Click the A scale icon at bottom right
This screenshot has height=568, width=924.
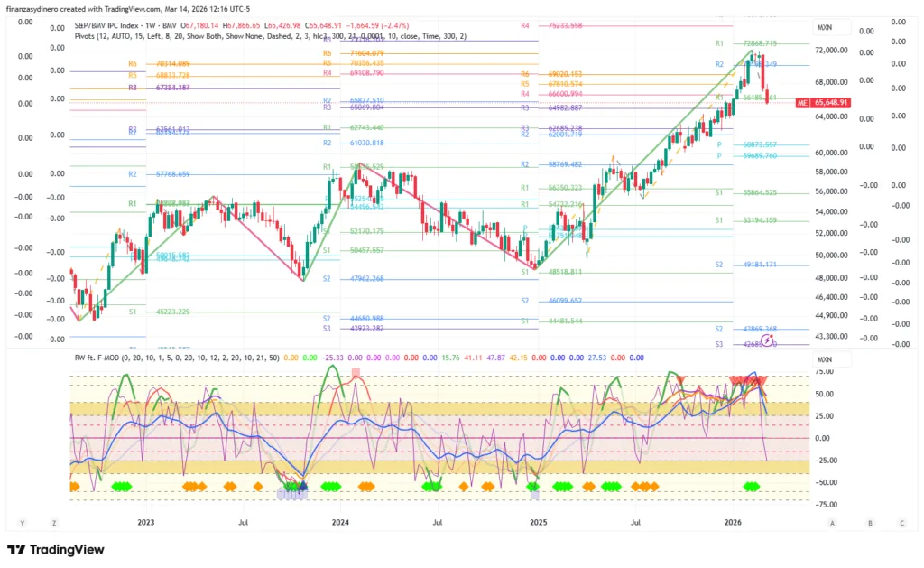coord(832,522)
